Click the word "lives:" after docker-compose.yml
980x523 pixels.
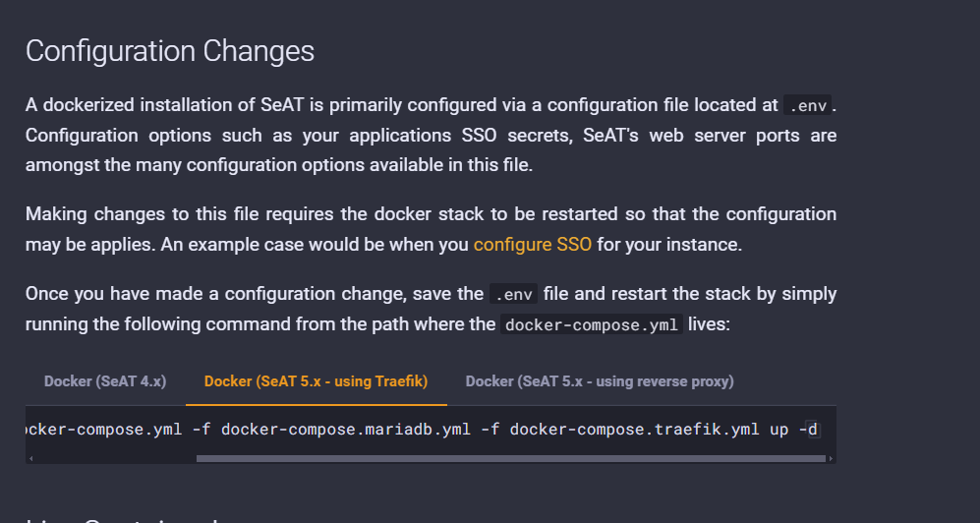point(709,323)
